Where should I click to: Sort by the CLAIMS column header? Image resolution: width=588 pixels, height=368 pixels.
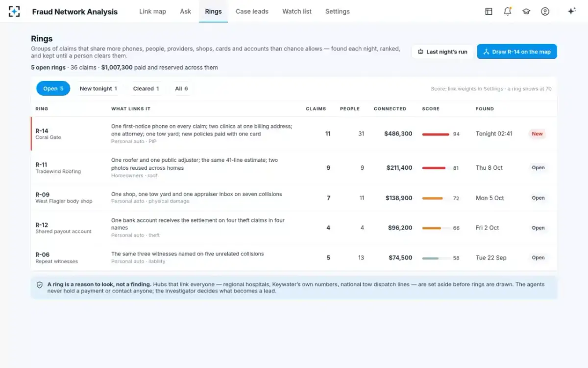(x=316, y=109)
